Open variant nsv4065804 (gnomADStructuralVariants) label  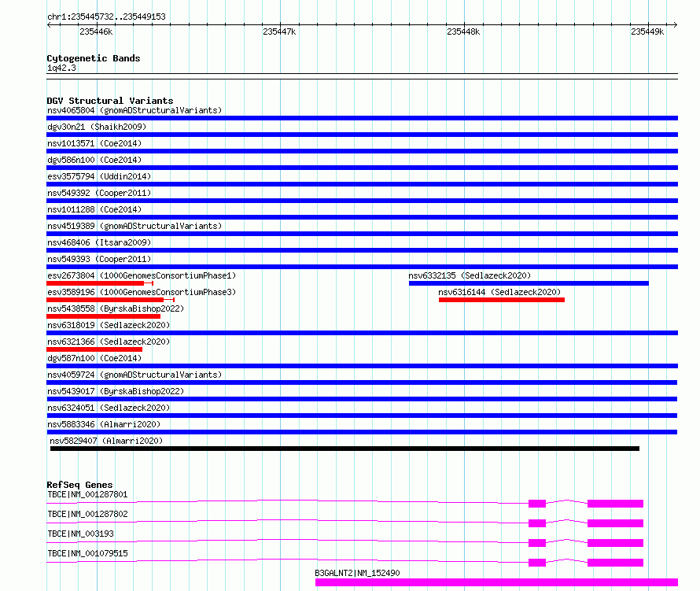(x=134, y=110)
